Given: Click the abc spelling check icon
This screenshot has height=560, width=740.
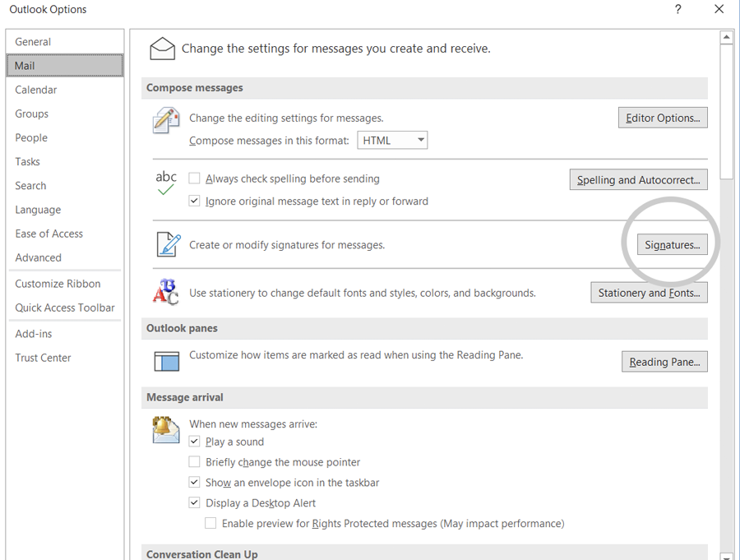Looking at the screenshot, I should point(165,183).
